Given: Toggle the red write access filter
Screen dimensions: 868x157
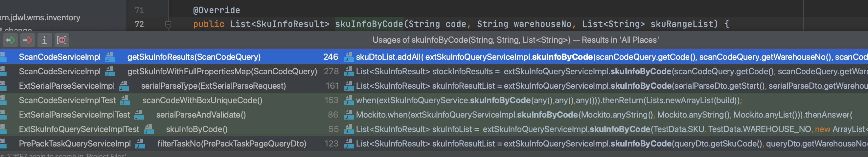Looking at the screenshot, I should coord(27,40).
